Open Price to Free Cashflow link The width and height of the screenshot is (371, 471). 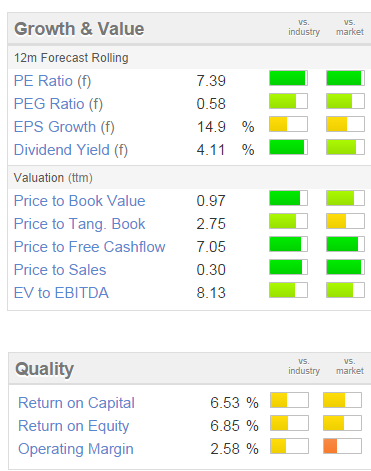click(x=90, y=247)
